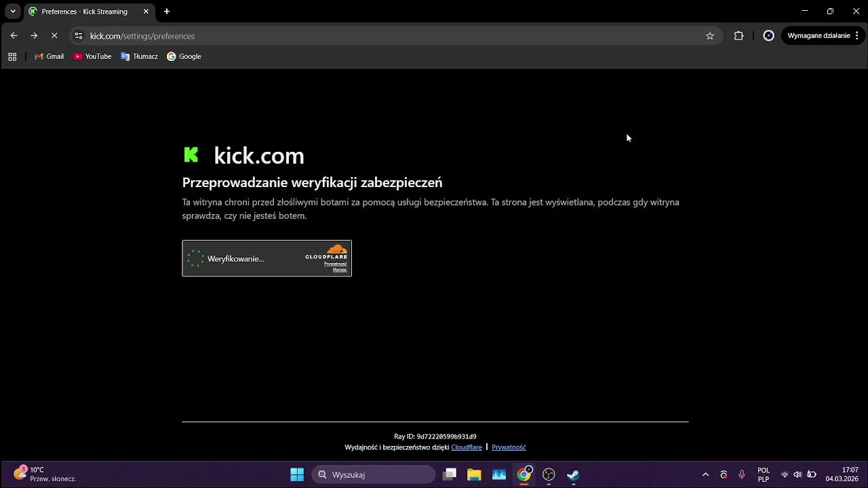
Task: Open a new browser tab
Action: (x=167, y=12)
